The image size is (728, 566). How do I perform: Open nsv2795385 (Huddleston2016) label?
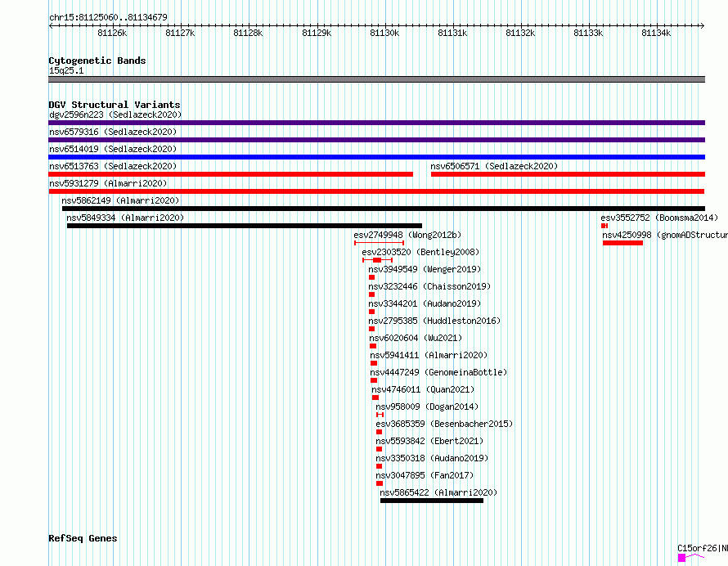click(x=434, y=321)
